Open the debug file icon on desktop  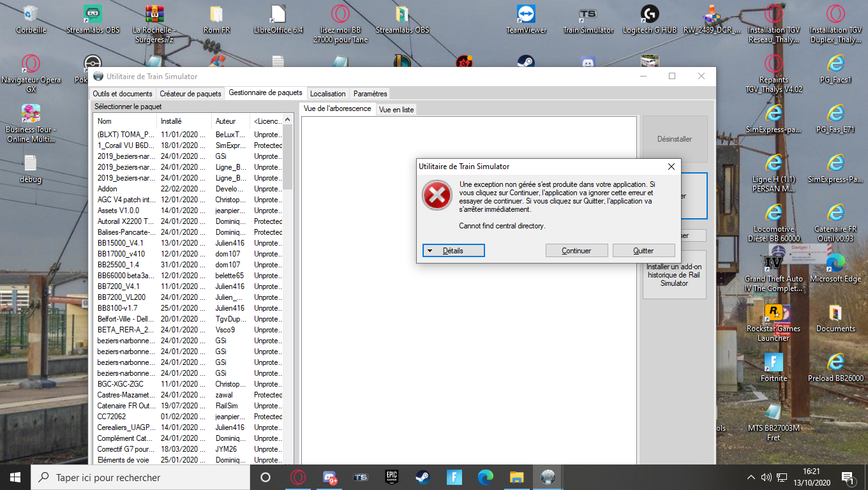coord(31,169)
